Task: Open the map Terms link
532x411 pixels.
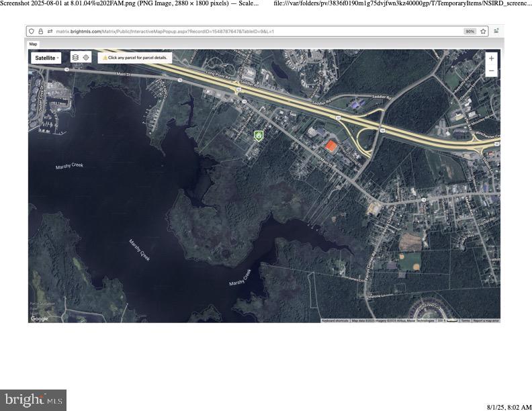Action: 465,321
